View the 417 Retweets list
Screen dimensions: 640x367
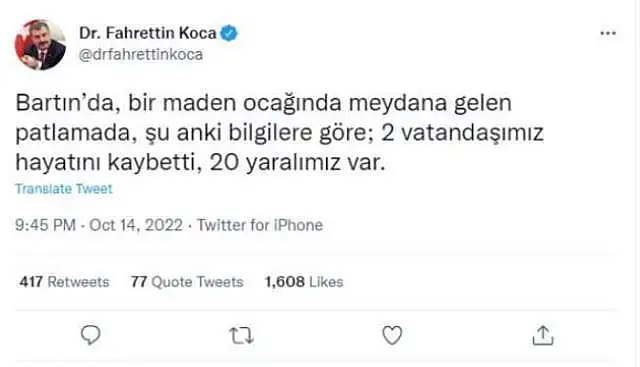64,282
